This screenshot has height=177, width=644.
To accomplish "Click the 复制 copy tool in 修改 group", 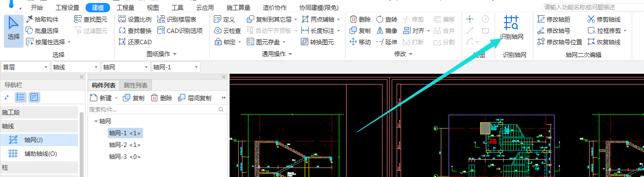I will coord(360,30).
